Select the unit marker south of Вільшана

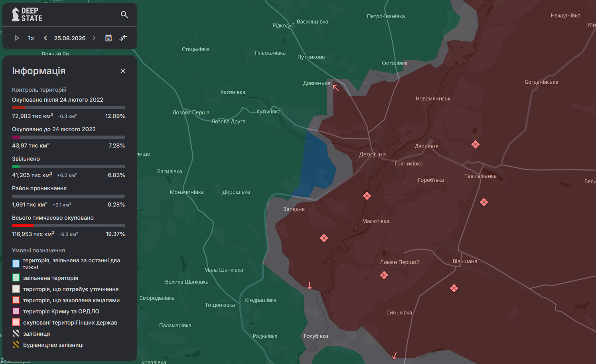point(454,288)
